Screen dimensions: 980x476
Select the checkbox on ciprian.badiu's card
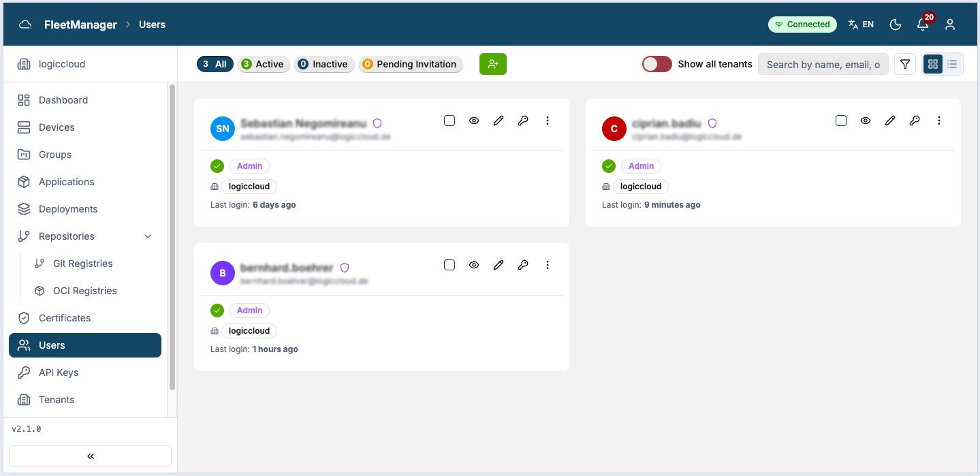841,121
